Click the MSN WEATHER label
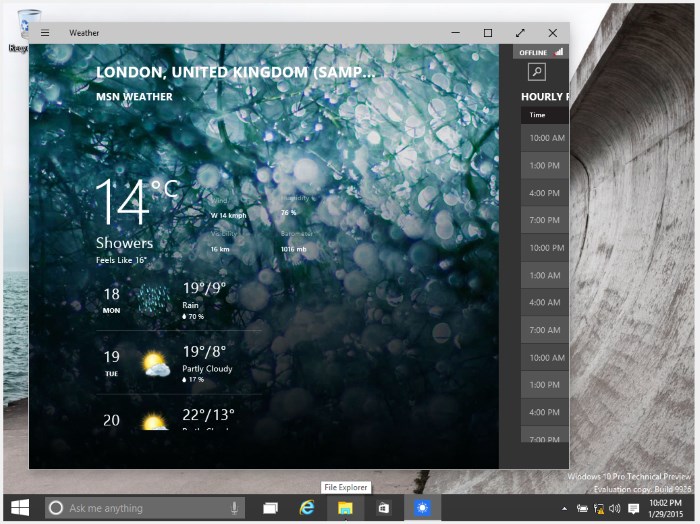The width and height of the screenshot is (700, 524). (134, 97)
